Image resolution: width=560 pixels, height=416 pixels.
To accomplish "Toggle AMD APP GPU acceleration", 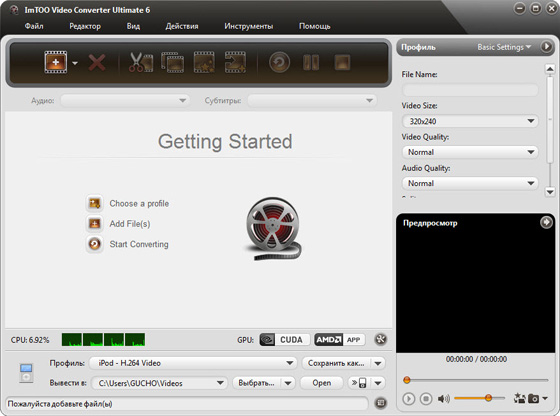I will 340,340.
